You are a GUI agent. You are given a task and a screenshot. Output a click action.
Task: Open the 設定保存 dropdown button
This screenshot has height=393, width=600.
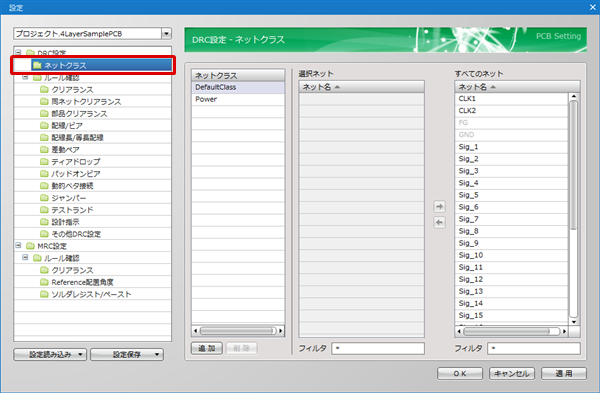tap(127, 354)
